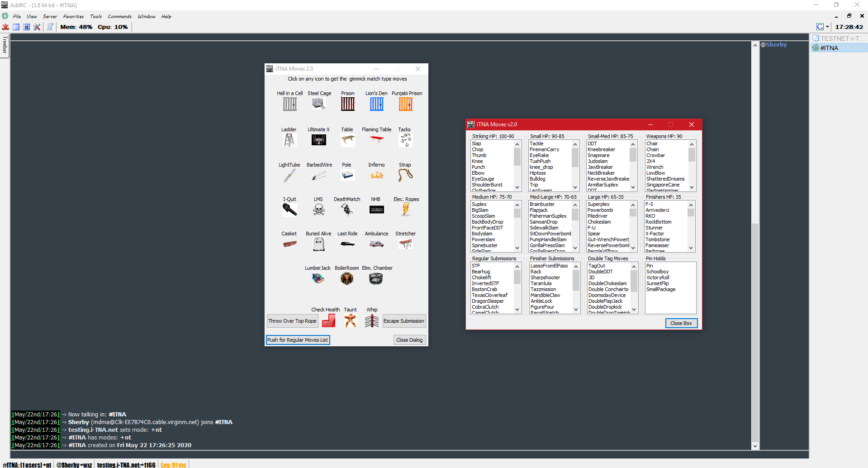The height and width of the screenshot is (468, 868).
Task: Click the Escape Submission button
Action: [404, 321]
